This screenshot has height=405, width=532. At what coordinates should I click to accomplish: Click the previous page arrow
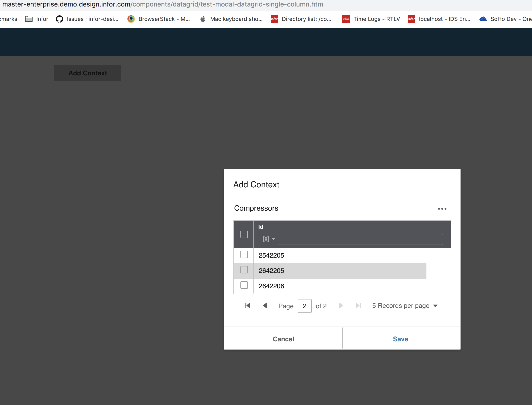tap(265, 306)
